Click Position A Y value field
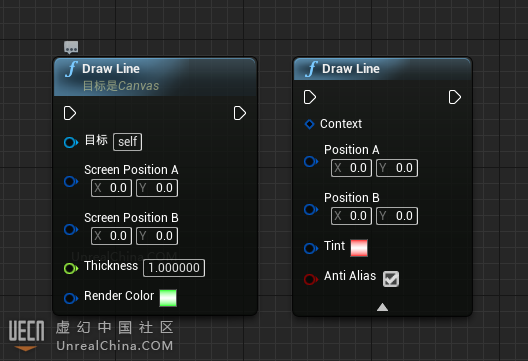Screen dimensions: 528x361 tap(397, 168)
